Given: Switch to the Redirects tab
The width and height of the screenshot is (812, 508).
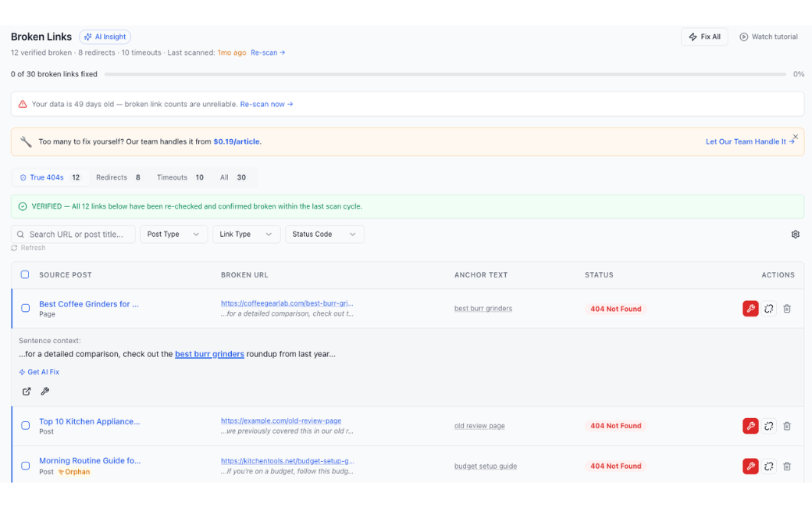Looking at the screenshot, I should 118,177.
